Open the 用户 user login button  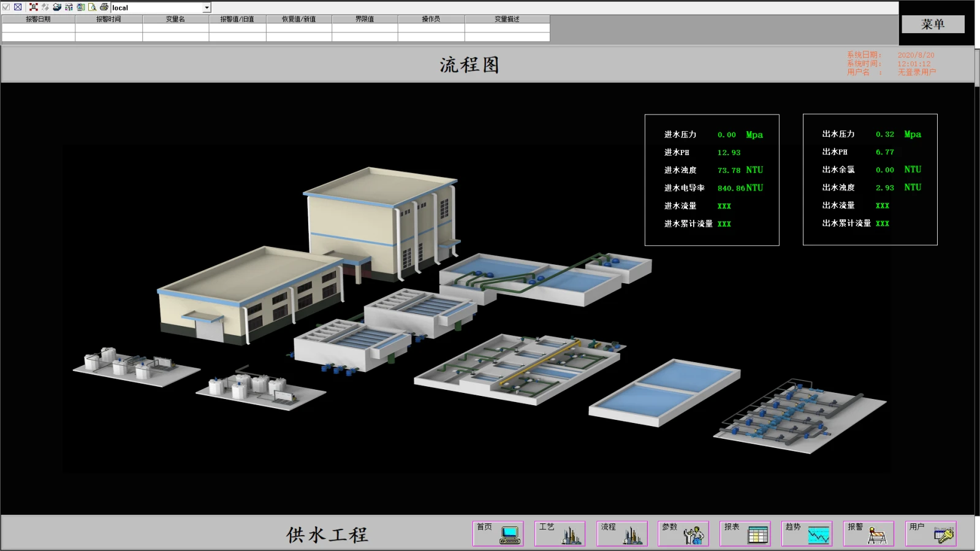pos(931,533)
